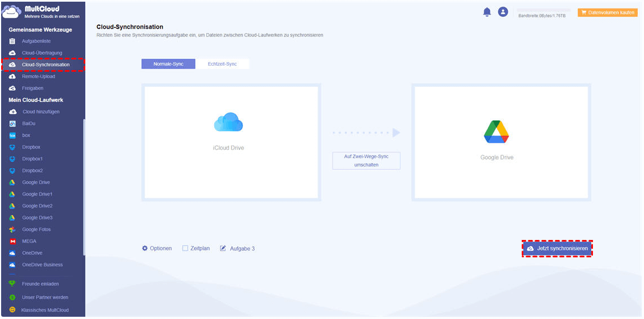The width and height of the screenshot is (644, 319).
Task: Open the Dropbox2 drive entry
Action: (33, 170)
